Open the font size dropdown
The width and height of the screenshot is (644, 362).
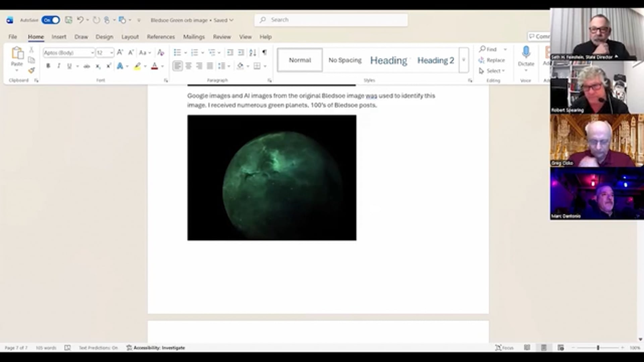111,53
